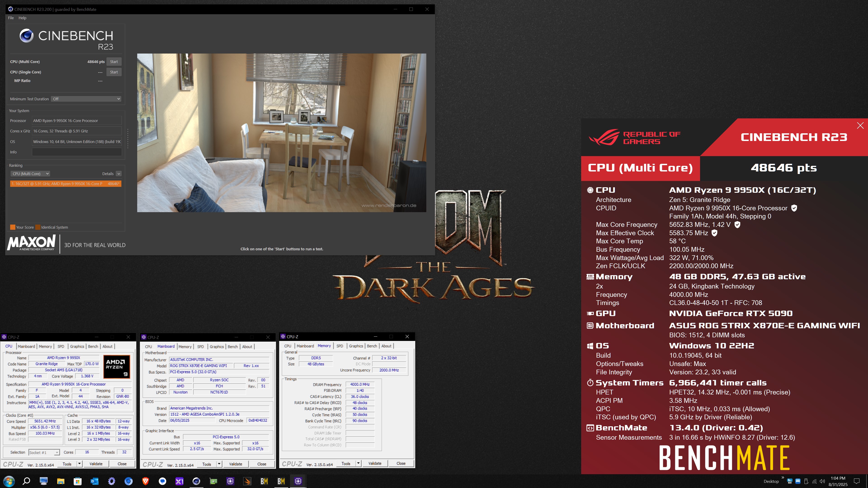Click the Cinebench R23 logo sphere
Viewport: 868px width, 488px height.
click(27, 35)
